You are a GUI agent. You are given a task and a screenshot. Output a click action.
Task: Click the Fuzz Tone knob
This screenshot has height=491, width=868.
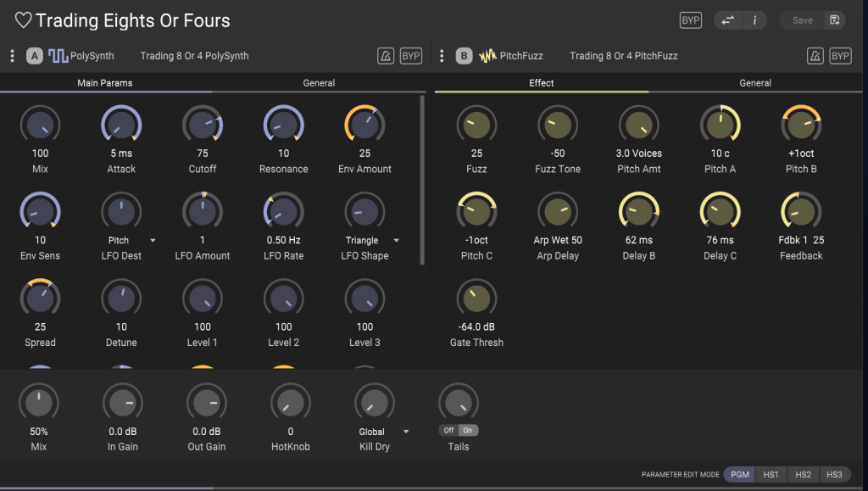(x=558, y=125)
